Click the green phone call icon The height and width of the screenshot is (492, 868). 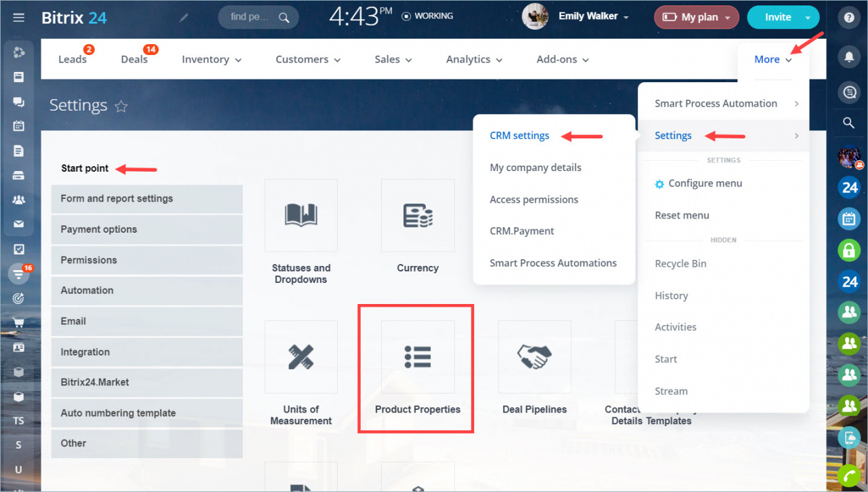pyautogui.click(x=849, y=475)
